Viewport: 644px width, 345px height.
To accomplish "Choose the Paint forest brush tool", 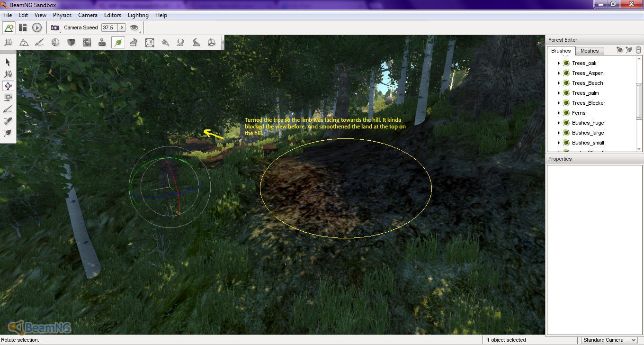I will click(8, 109).
